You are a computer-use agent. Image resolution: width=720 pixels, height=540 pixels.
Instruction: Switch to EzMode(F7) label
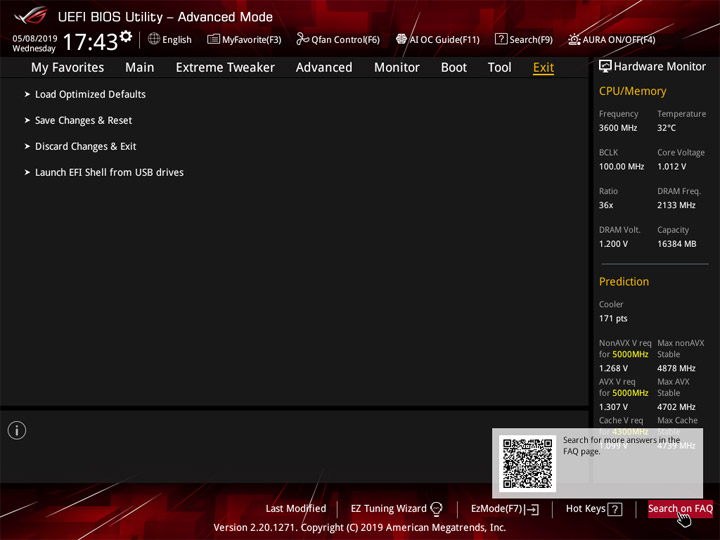click(x=496, y=509)
